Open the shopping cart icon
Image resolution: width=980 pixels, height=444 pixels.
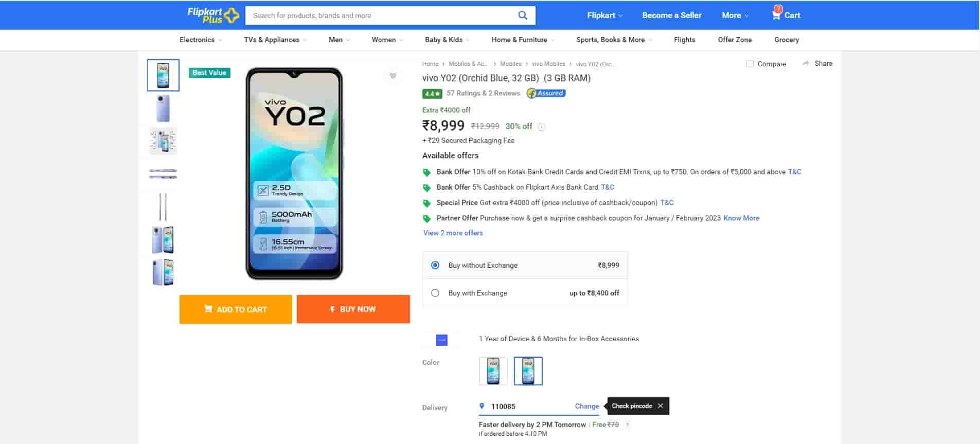776,14
